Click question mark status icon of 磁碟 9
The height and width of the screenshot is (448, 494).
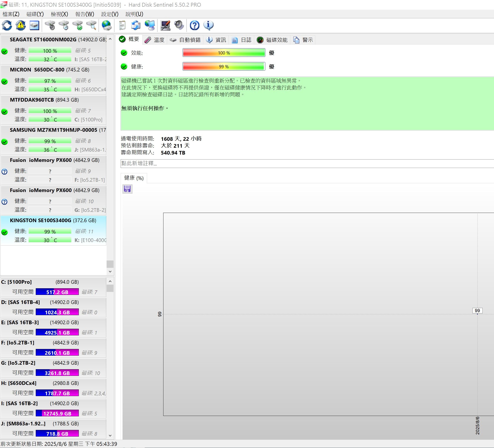pos(4,172)
